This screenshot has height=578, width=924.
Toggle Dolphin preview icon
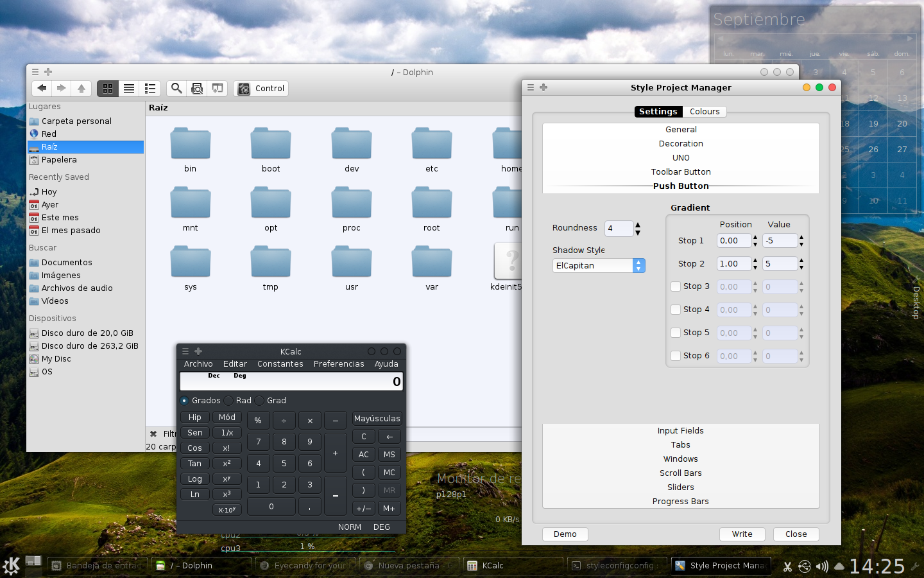[197, 89]
